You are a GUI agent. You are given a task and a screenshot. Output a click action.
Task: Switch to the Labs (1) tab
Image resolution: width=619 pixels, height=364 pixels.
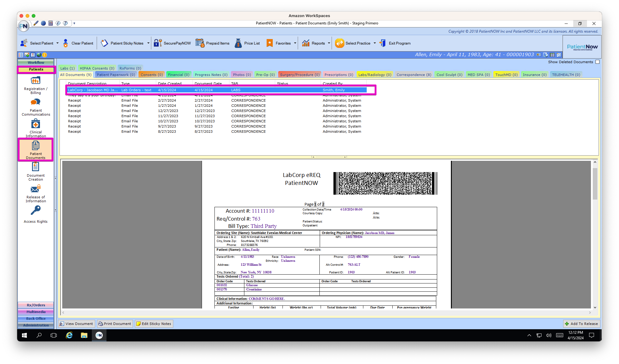tap(67, 68)
